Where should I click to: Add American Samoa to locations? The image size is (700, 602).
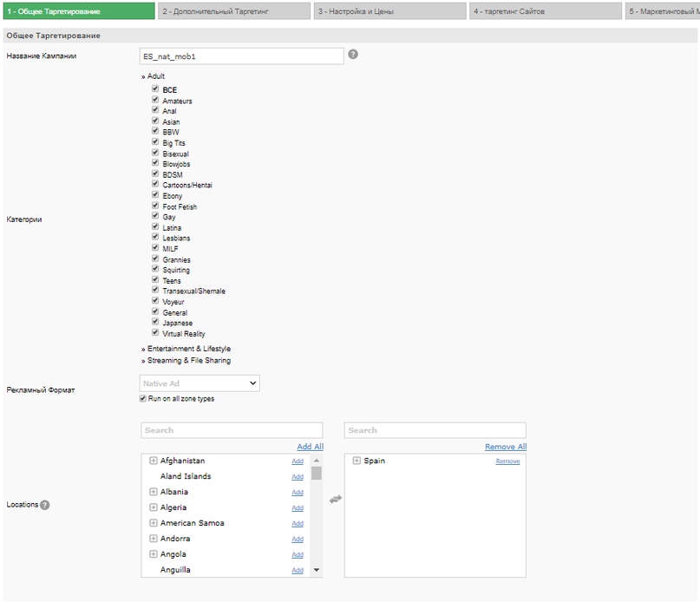(298, 524)
